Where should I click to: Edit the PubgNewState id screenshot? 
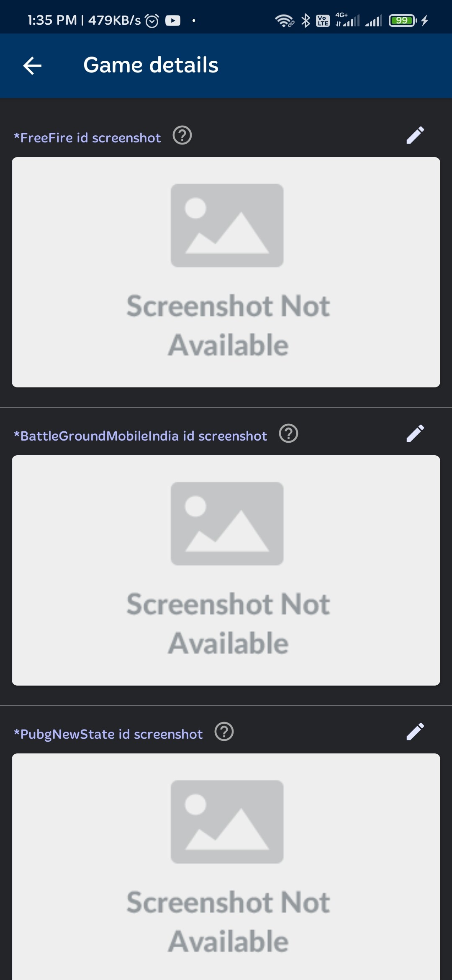(x=415, y=732)
